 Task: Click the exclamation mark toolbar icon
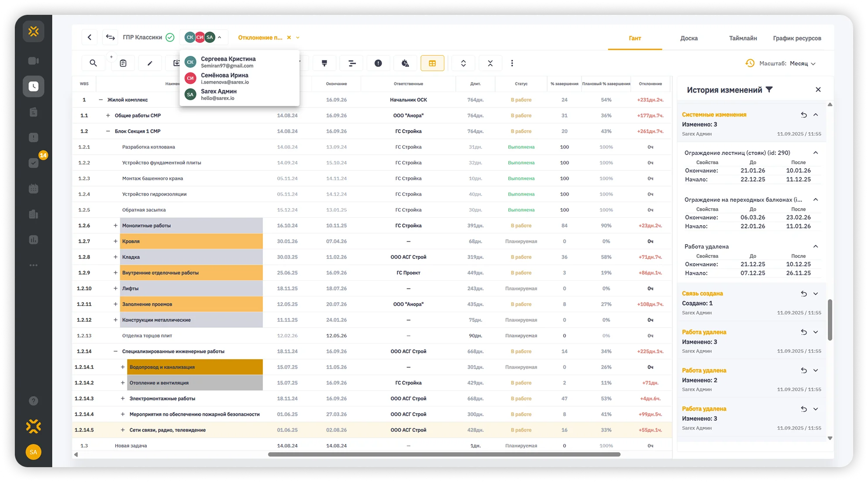click(378, 63)
